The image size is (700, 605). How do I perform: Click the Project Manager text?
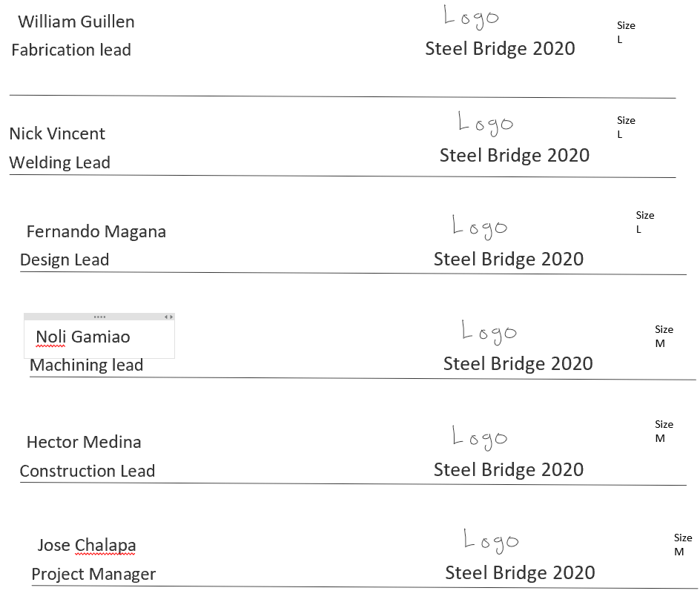[93, 575]
